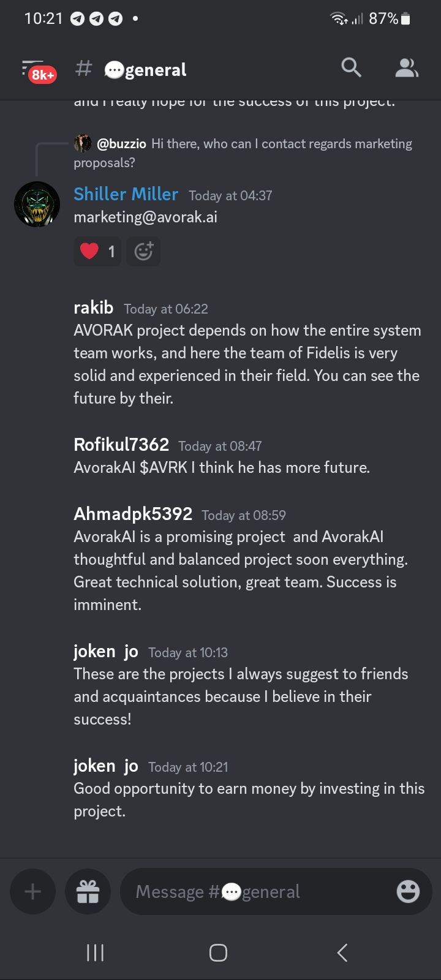Open rakib's user profile from the name

pos(93,307)
